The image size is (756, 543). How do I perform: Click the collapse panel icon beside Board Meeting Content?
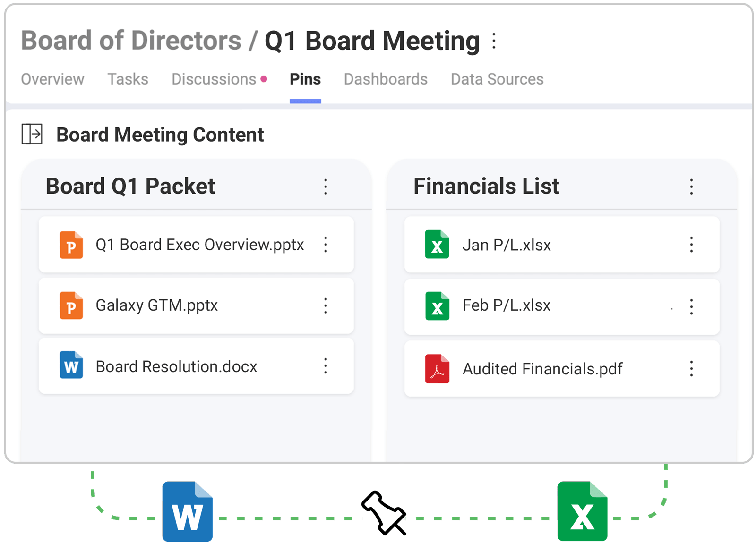(32, 135)
